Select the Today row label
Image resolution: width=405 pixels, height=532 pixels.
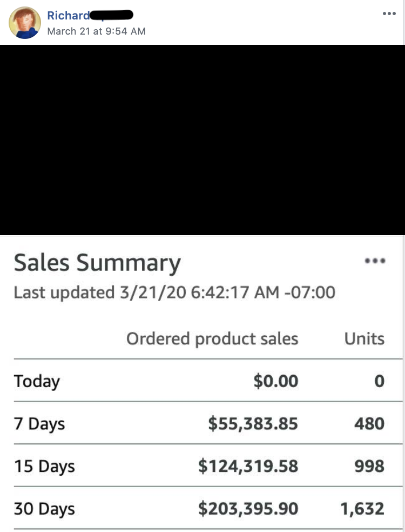pos(37,381)
